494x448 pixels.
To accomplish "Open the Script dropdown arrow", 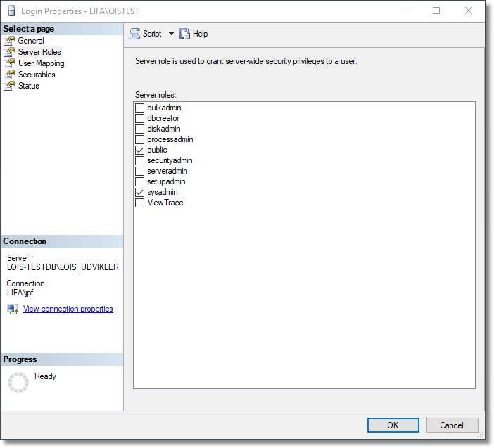I will 171,34.
